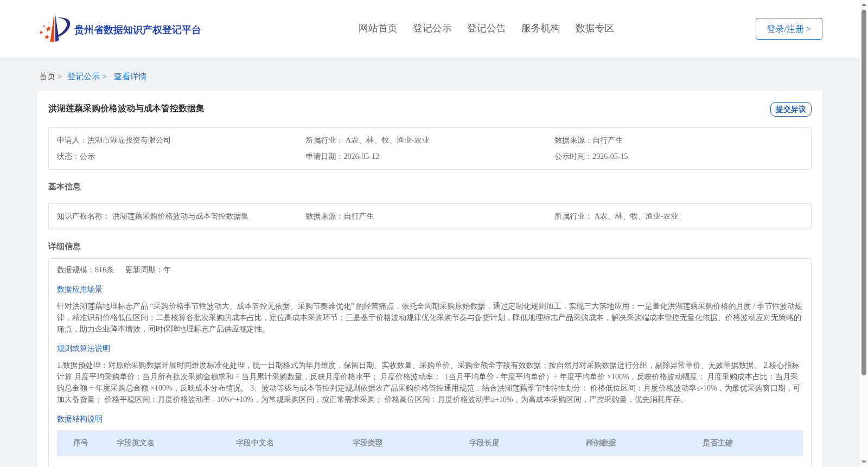Click 规则或算法说明 subheading
Viewport: 868px width, 467px height.
pyautogui.click(x=84, y=348)
